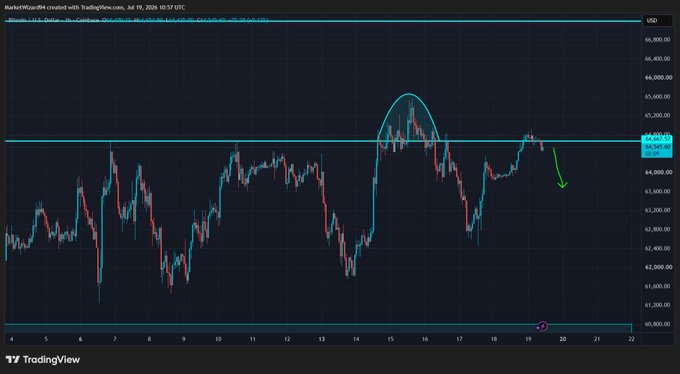
Task: Click the MarketWizard94 created with TradingView.com header
Action: pyautogui.click(x=95, y=7)
